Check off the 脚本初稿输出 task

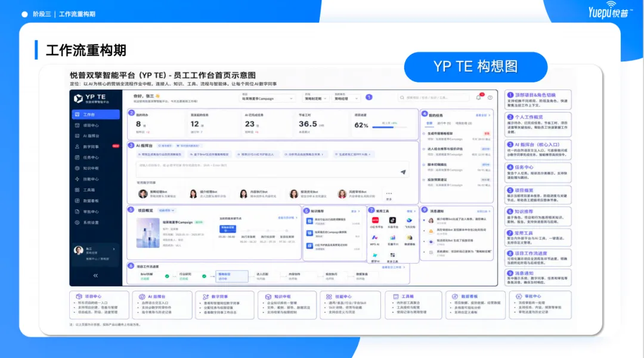424,165
